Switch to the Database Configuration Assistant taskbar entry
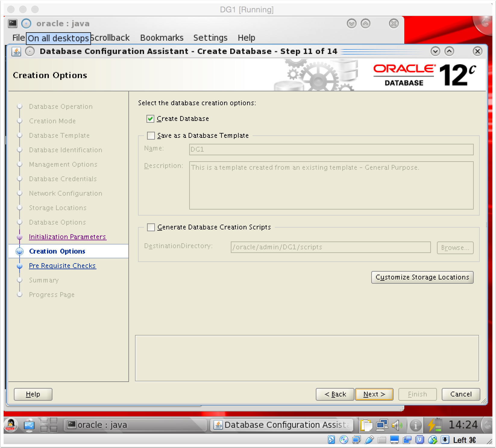The height and width of the screenshot is (448, 496). point(281,425)
